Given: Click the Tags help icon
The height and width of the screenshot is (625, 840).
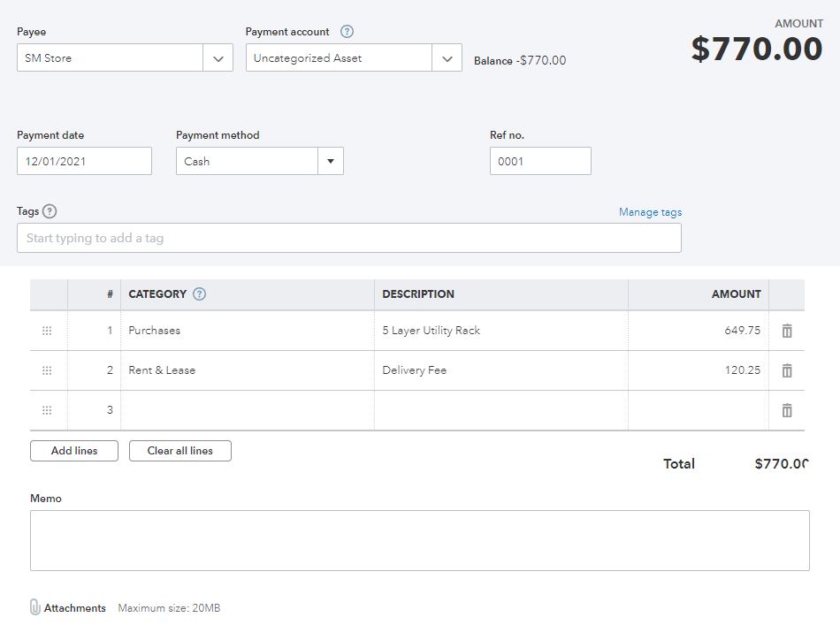Looking at the screenshot, I should (50, 211).
